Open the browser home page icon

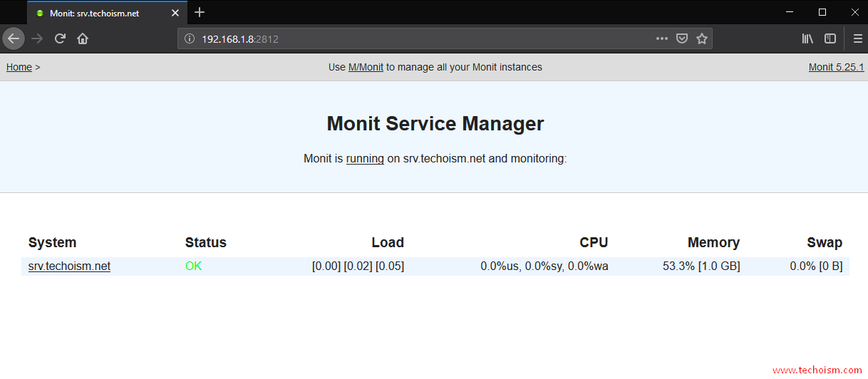tap(83, 38)
